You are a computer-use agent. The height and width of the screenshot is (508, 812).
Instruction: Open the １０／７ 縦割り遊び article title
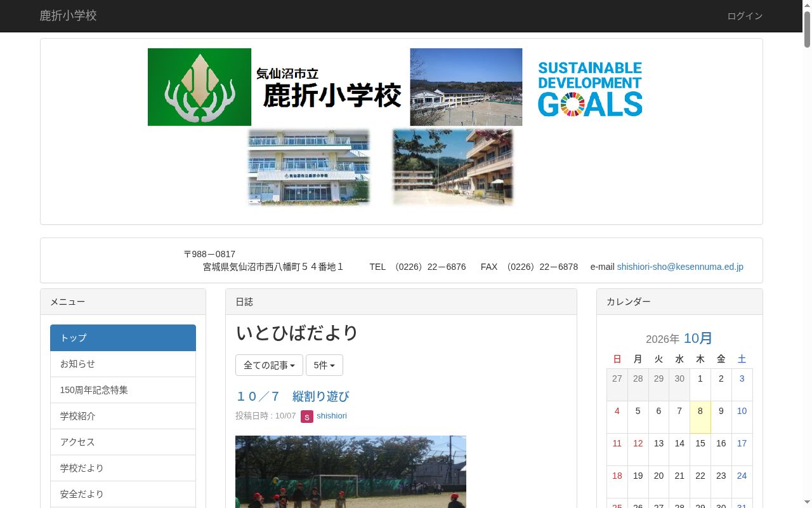coord(292,396)
